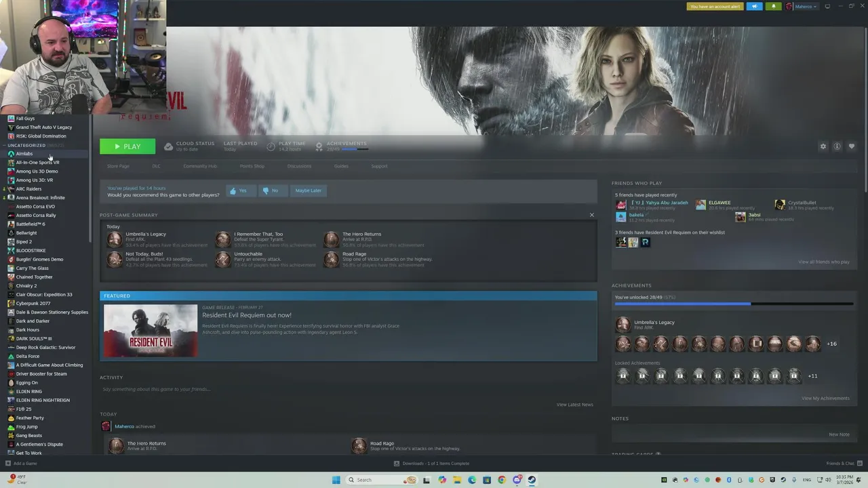Create a New Note
The image size is (868, 488).
pyautogui.click(x=839, y=434)
